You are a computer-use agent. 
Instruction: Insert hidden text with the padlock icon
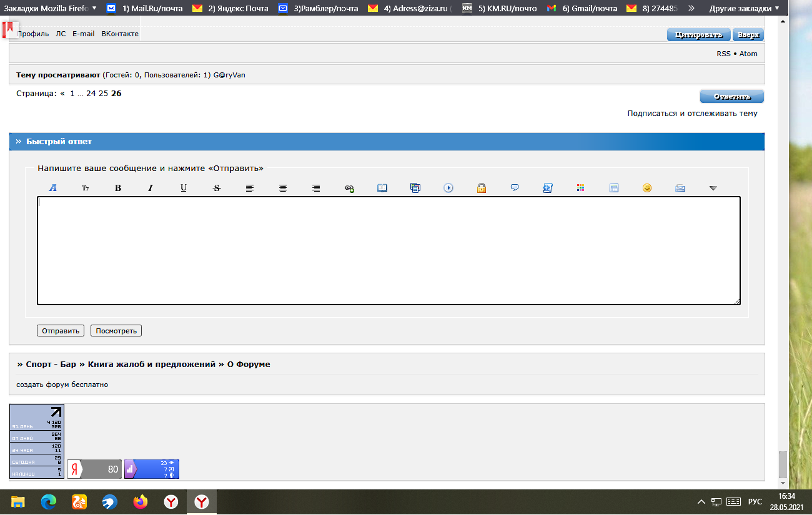(482, 188)
